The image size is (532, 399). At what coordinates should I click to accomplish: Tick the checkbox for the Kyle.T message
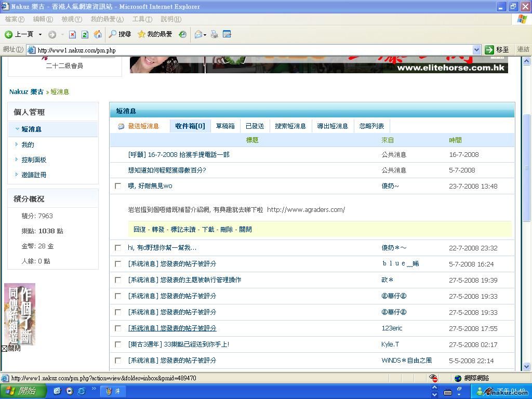118,344
